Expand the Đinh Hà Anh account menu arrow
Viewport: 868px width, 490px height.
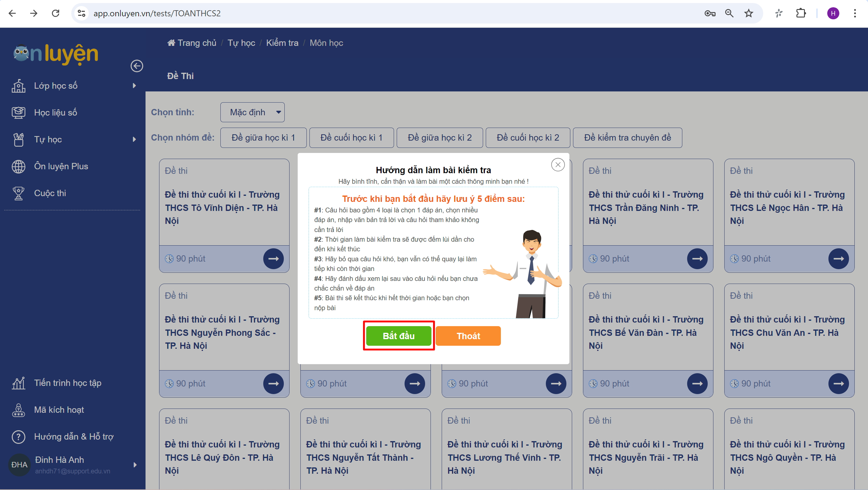click(x=135, y=465)
